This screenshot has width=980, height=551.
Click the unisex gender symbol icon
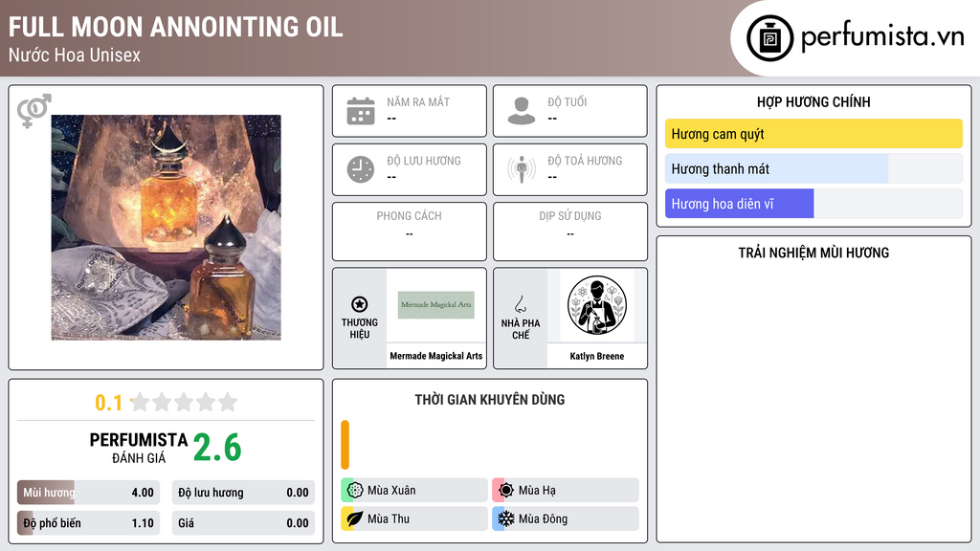tap(33, 111)
